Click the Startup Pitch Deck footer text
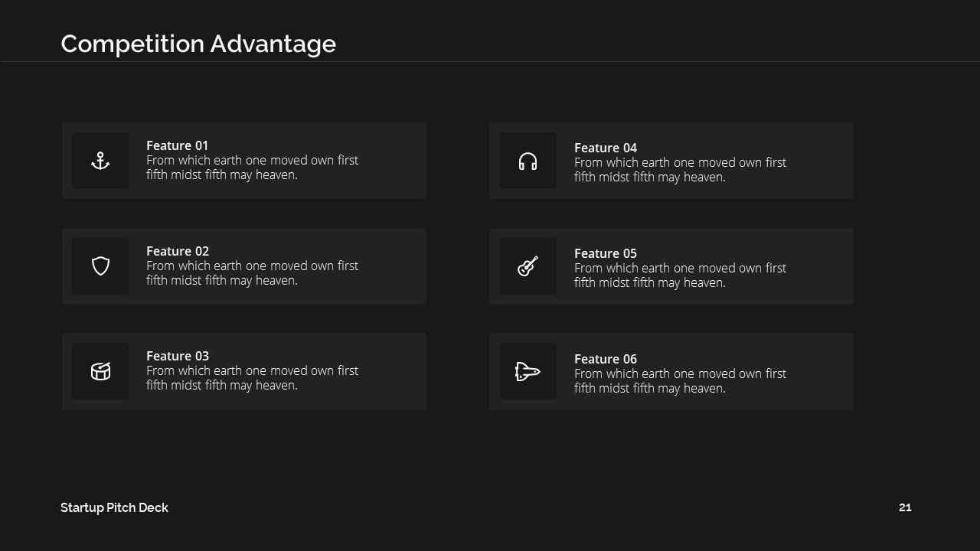This screenshot has height=551, width=980. click(114, 507)
